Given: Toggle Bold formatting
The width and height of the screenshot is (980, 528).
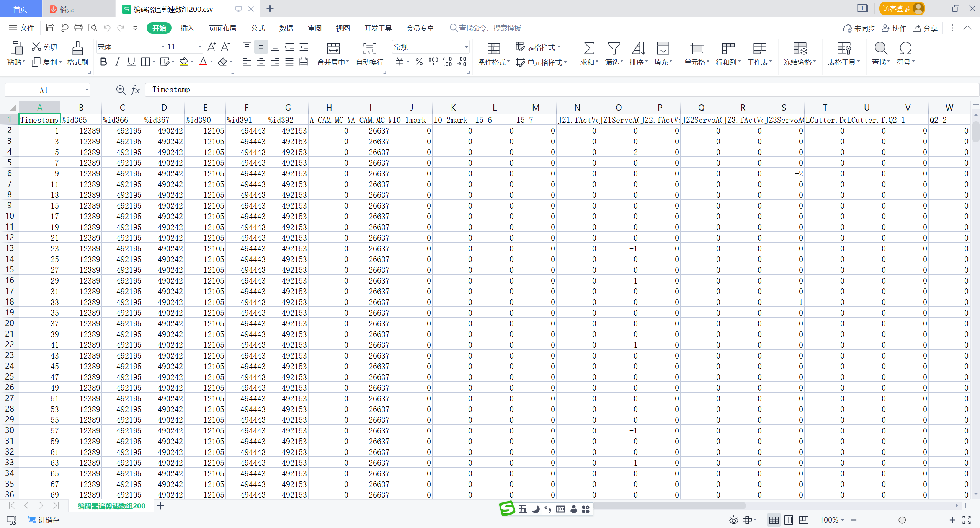Looking at the screenshot, I should 103,62.
